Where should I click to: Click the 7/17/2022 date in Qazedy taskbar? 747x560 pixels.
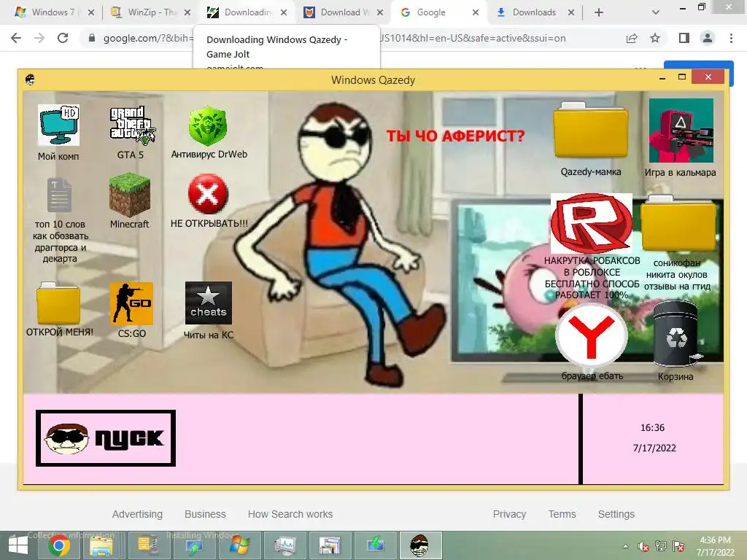click(x=654, y=448)
